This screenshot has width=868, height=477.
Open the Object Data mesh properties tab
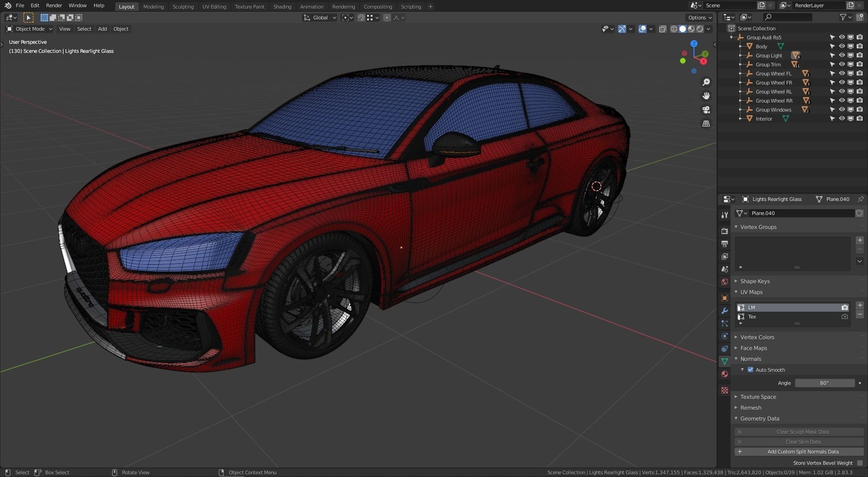click(725, 361)
